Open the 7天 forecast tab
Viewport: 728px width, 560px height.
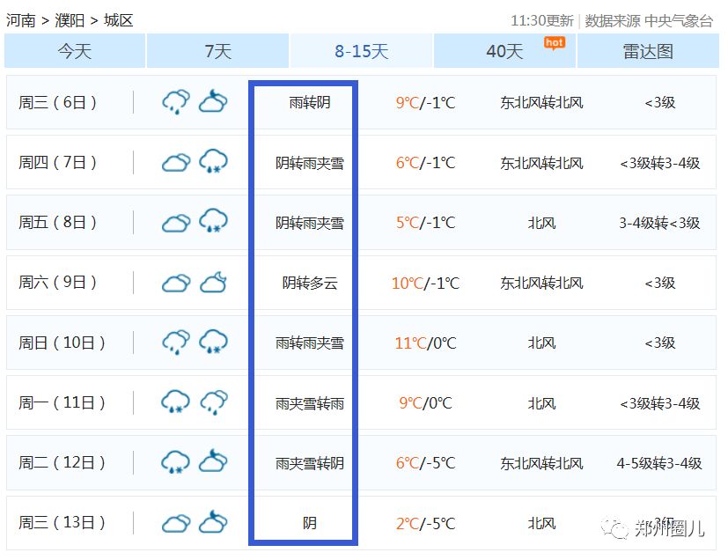217,52
